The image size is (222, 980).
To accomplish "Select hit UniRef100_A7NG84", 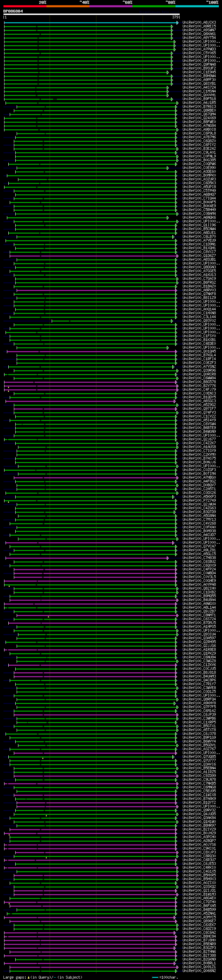I will point(199,125).
